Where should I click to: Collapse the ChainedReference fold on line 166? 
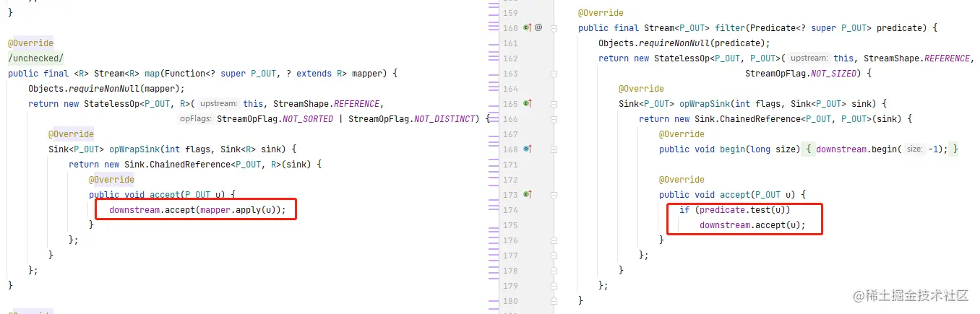coord(554,119)
